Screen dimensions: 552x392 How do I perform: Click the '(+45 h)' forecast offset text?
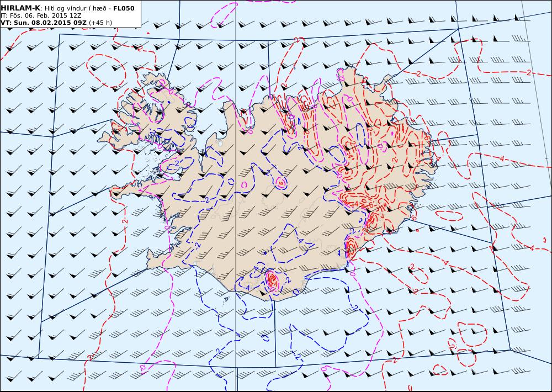point(100,23)
